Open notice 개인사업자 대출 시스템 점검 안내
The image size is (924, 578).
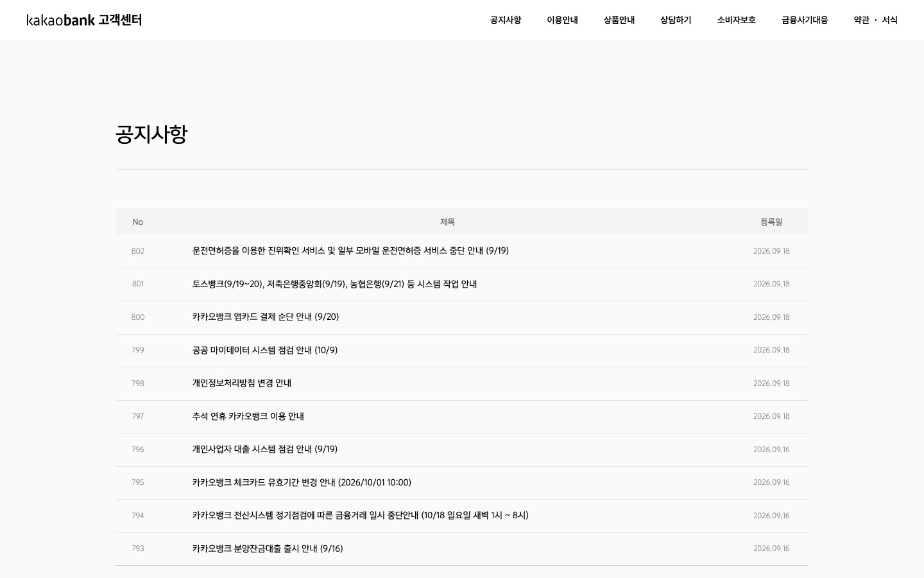click(265, 450)
